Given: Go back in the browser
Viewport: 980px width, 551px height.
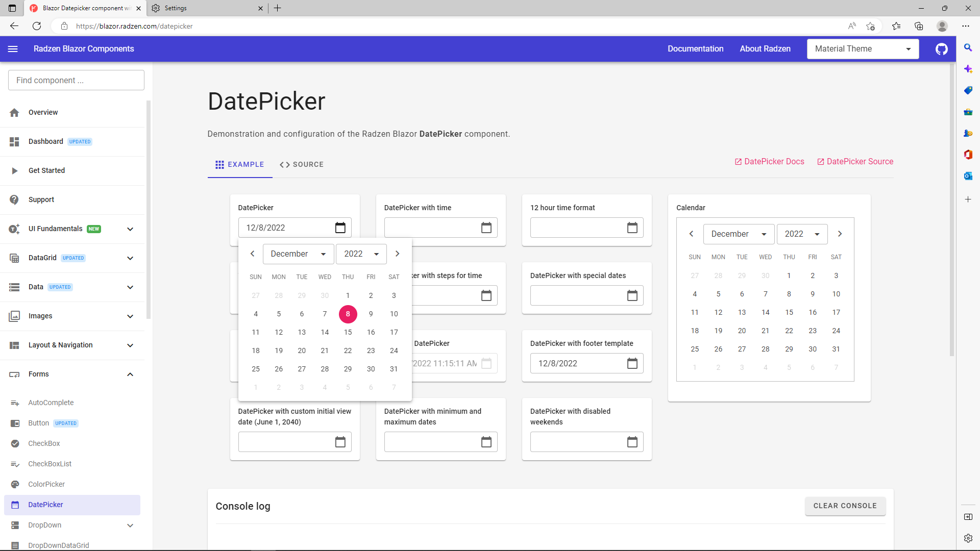Looking at the screenshot, I should pos(14,26).
